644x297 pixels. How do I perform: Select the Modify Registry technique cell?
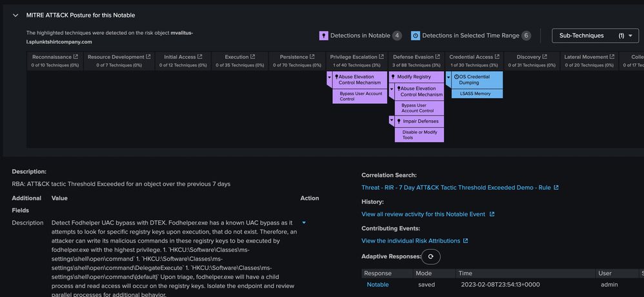(x=416, y=77)
